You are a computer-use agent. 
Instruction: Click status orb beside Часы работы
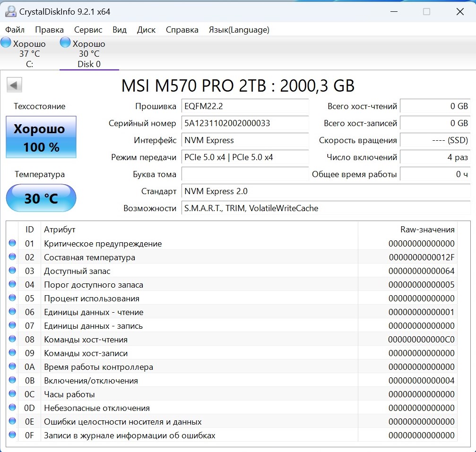[x=12, y=394]
